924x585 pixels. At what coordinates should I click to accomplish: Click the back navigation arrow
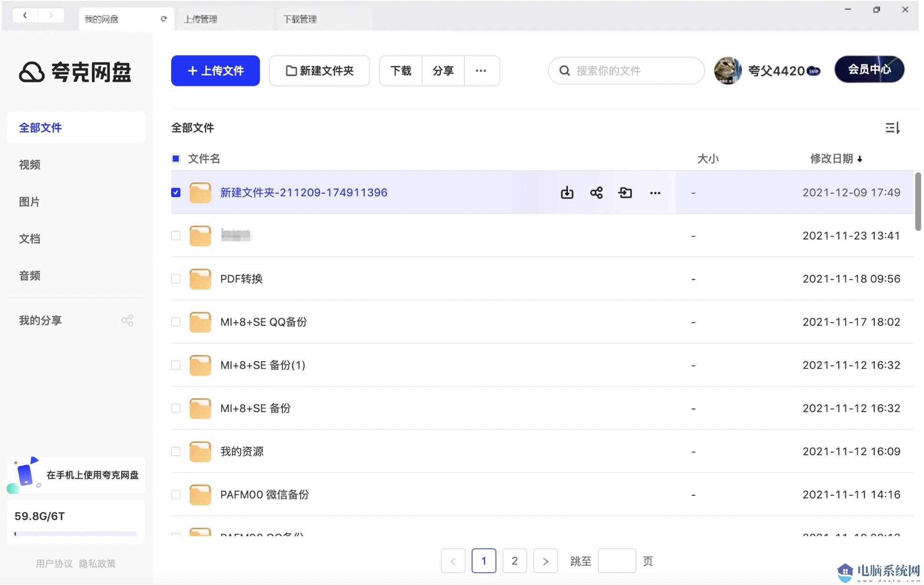(x=25, y=16)
